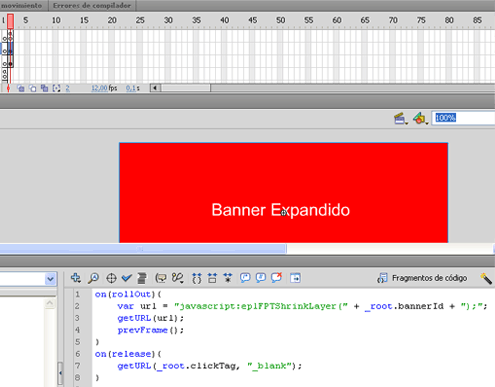
Task: Collapse selected code block
Action: pyautogui.click(x=212, y=278)
